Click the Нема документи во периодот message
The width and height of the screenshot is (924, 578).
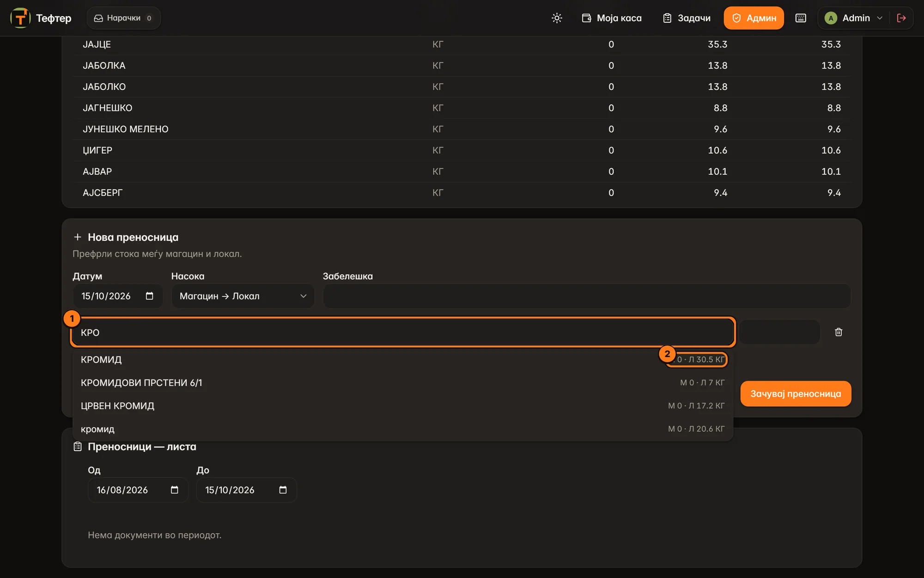tap(154, 535)
